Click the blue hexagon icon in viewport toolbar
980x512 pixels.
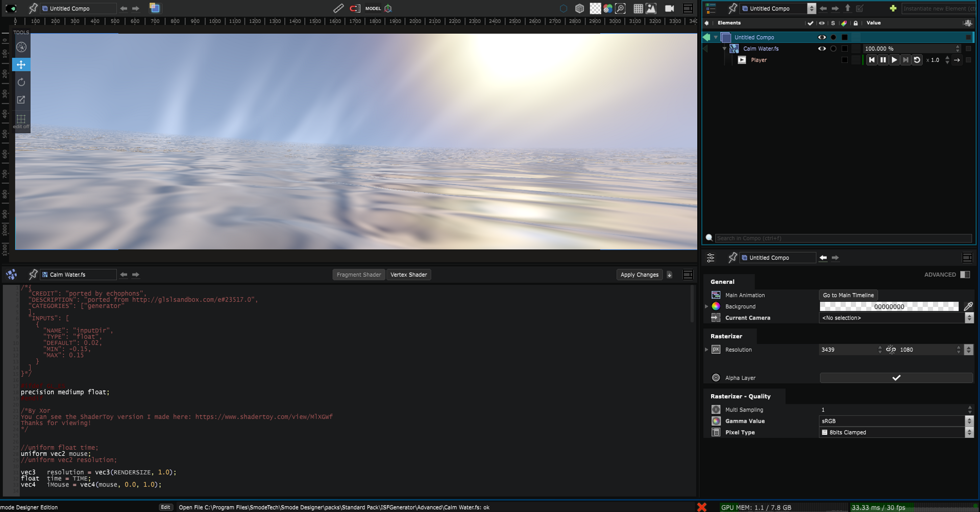[x=563, y=8]
